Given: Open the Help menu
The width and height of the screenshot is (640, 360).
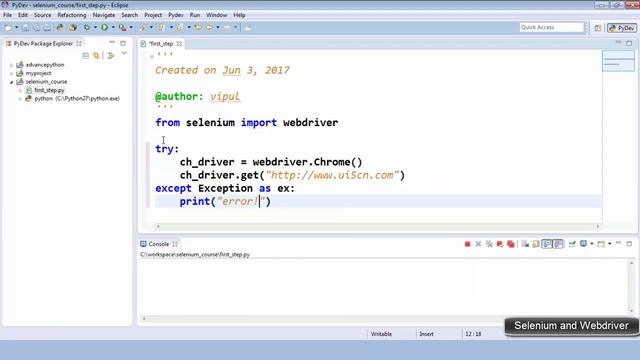Looking at the screenshot, I should [239, 15].
